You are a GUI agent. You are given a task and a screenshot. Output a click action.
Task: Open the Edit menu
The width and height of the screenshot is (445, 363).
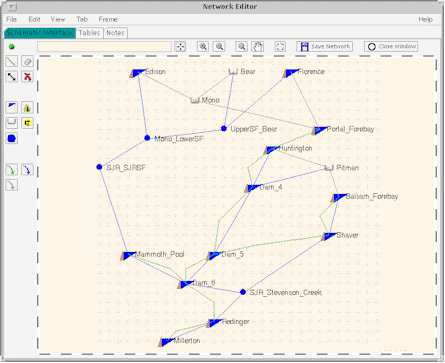coord(34,19)
